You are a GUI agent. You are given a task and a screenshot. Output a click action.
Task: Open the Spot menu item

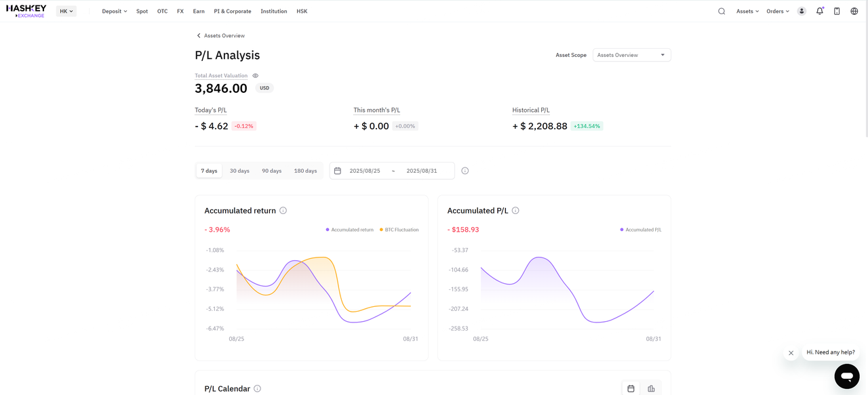click(142, 11)
